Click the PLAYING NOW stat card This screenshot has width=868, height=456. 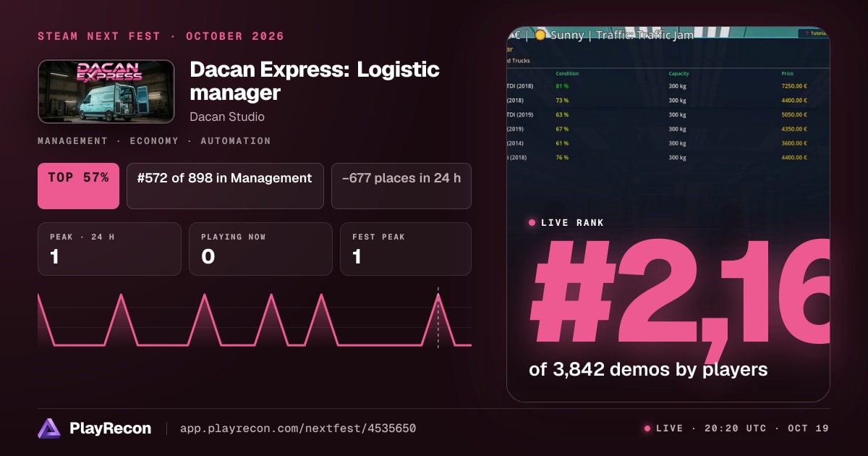tap(260, 249)
